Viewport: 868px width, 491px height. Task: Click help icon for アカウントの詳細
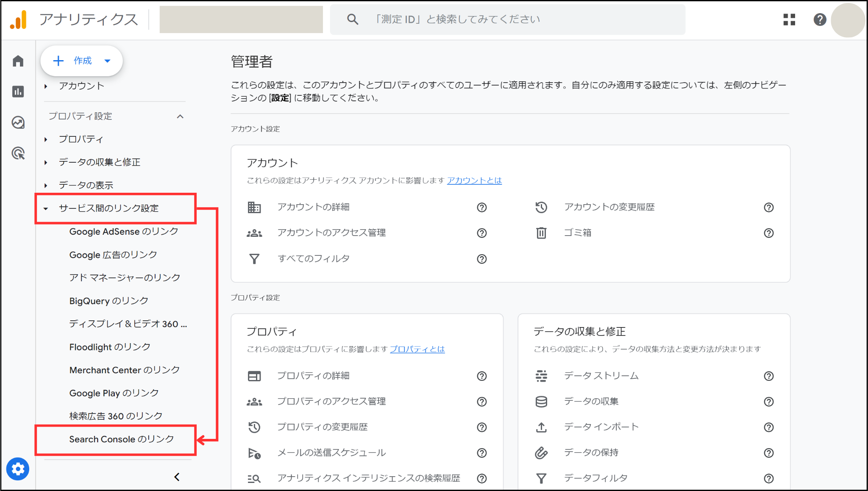point(482,207)
